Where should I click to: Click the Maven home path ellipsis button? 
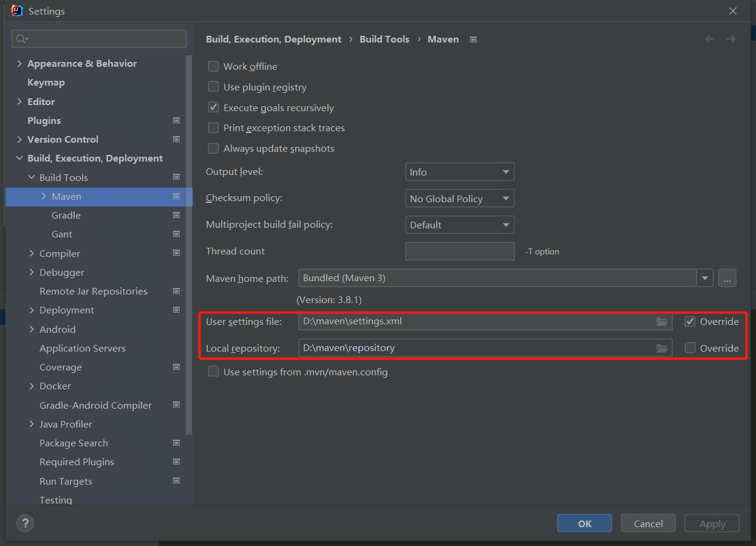pos(727,278)
